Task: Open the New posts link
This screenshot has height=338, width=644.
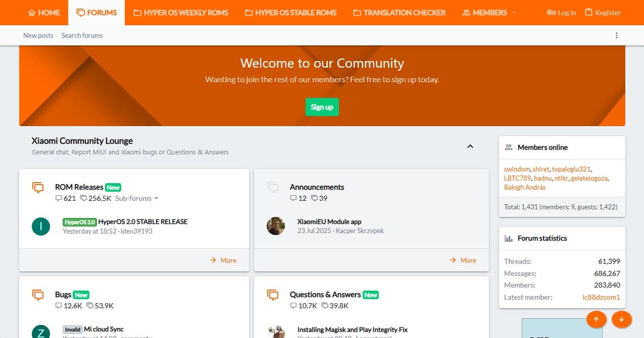Action: point(38,35)
